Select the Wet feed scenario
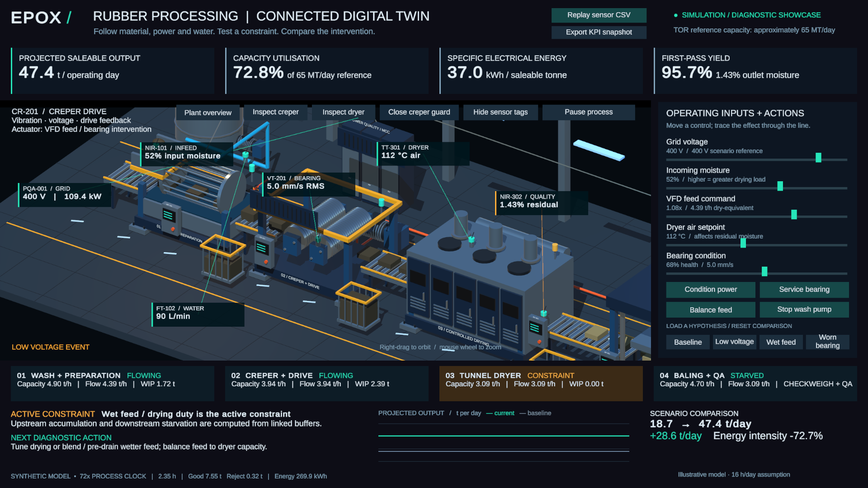868x488 pixels. pyautogui.click(x=781, y=342)
